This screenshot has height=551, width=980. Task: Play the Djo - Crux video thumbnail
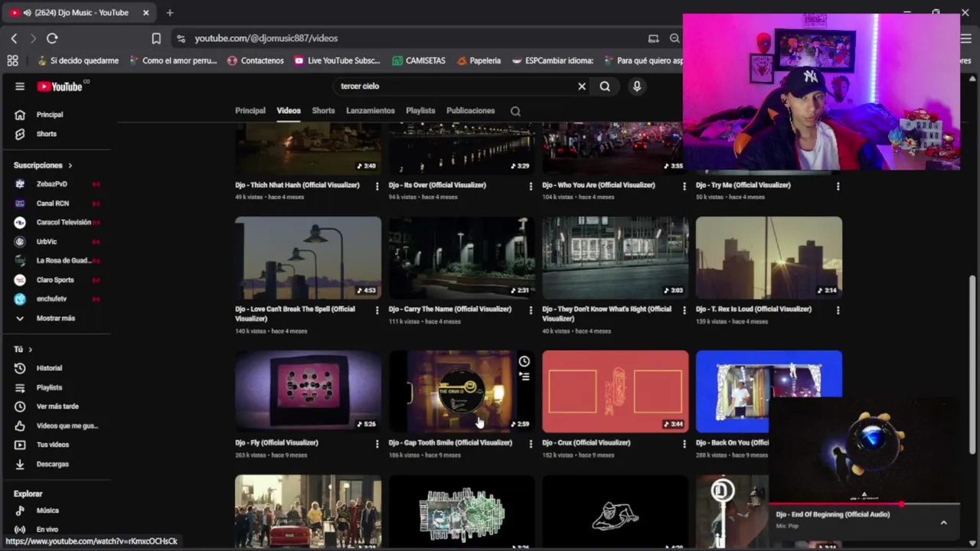pos(615,392)
